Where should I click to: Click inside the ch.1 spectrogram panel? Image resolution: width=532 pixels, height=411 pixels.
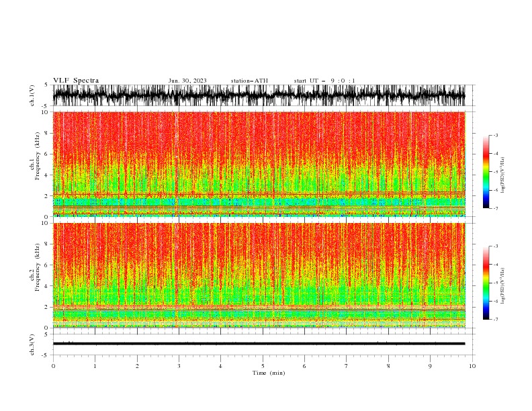[259, 164]
